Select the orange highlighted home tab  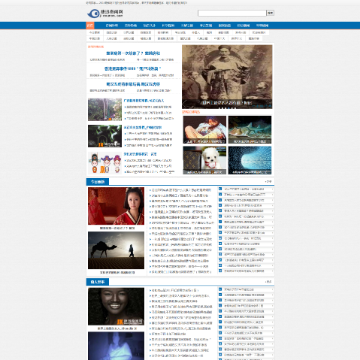90,26
